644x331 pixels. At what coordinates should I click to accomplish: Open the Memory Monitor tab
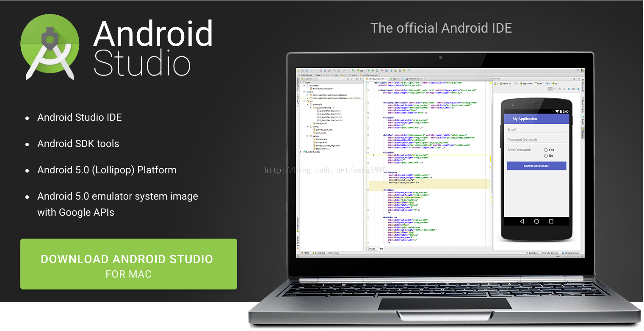(571, 253)
